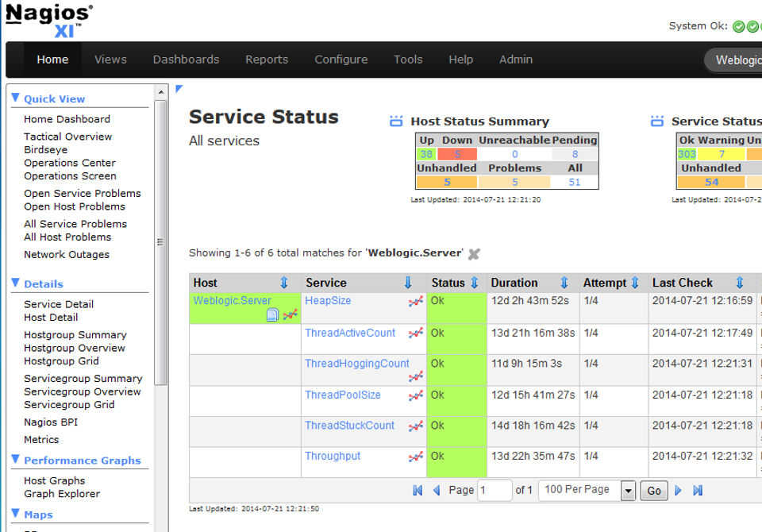
Task: Click yellow Warning services count 7
Action: coord(722,154)
